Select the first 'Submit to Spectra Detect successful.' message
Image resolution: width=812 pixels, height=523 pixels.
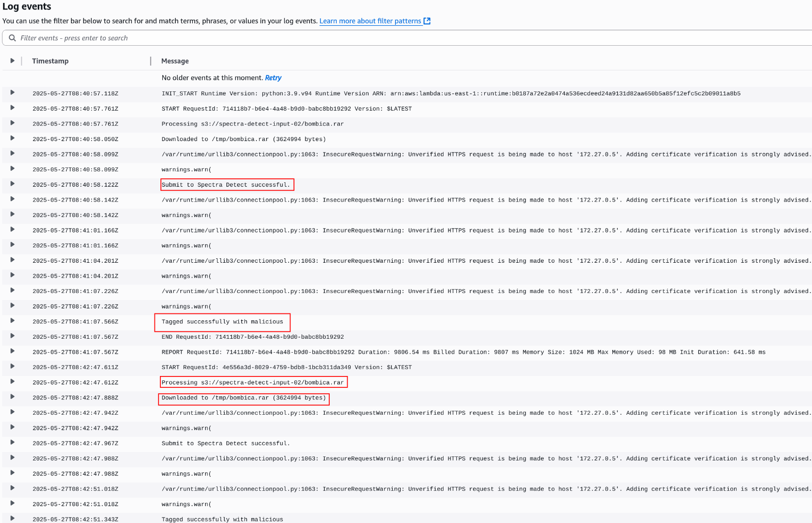226,185
